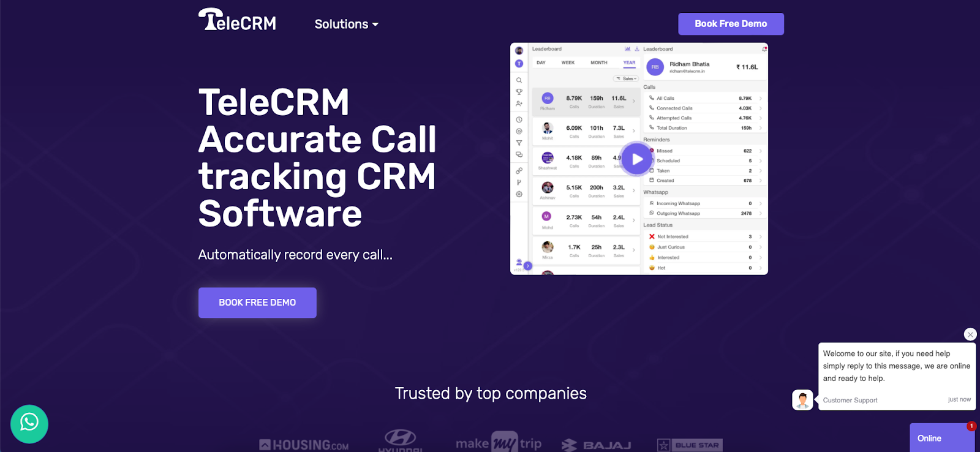Click the Scheduled reminders row

click(x=704, y=161)
